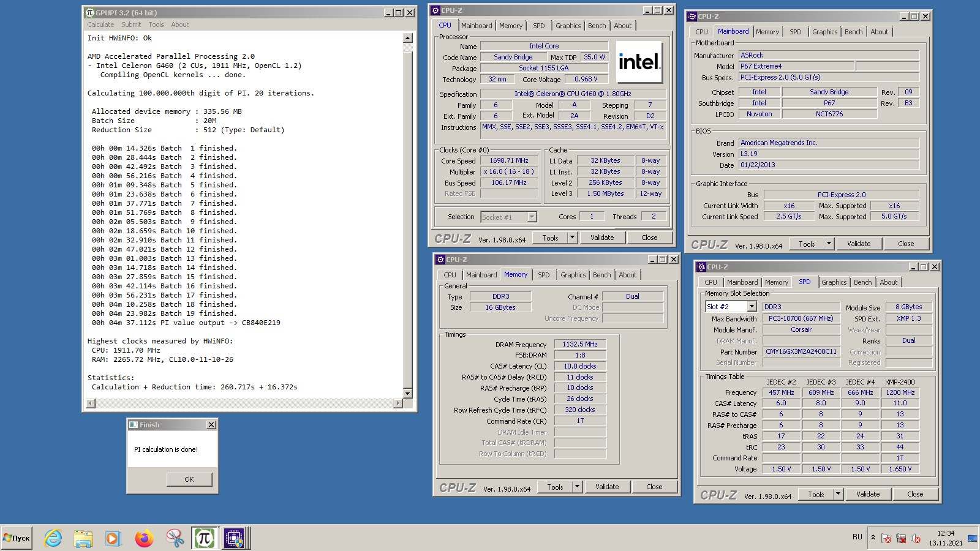Click CPU-Z Mainboard window title icon
This screenshot has height=551, width=980.
click(x=692, y=17)
